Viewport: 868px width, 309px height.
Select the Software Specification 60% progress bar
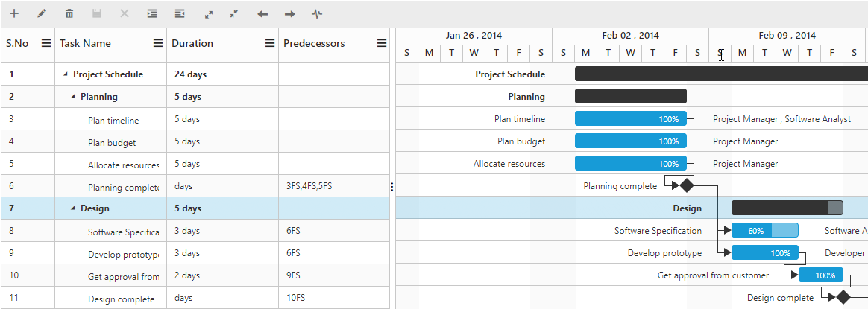764,231
